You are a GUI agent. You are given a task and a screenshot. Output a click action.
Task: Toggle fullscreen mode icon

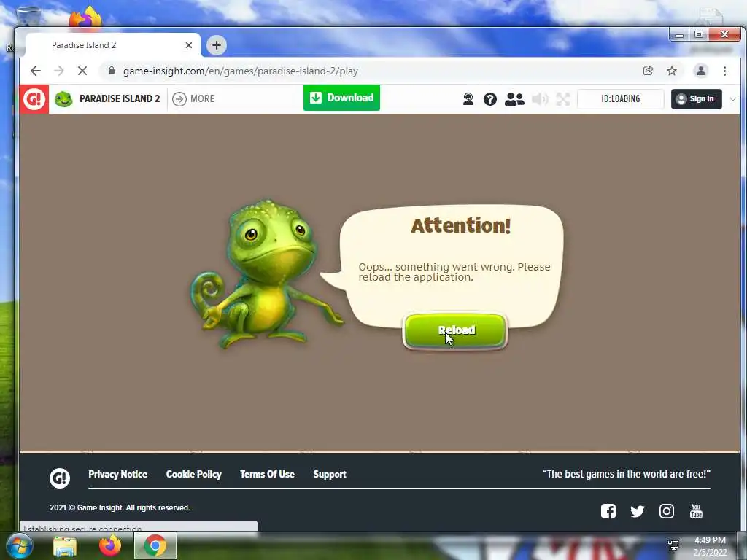(x=563, y=99)
